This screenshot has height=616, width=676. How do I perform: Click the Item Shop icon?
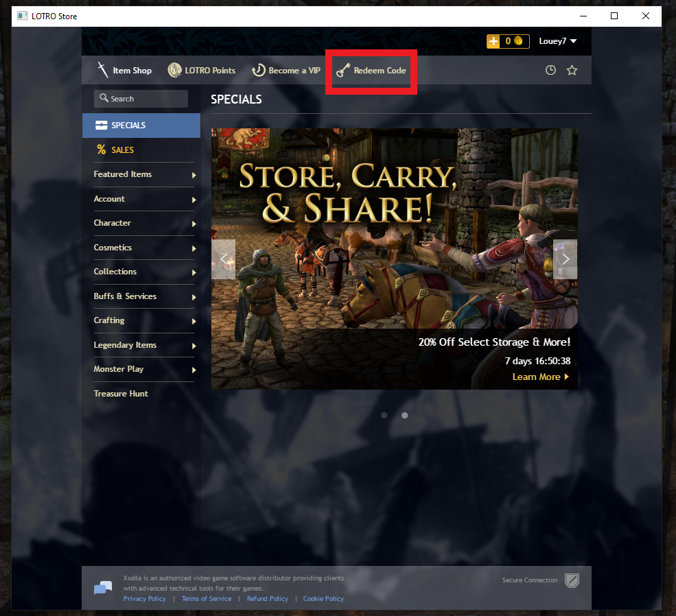click(x=102, y=70)
